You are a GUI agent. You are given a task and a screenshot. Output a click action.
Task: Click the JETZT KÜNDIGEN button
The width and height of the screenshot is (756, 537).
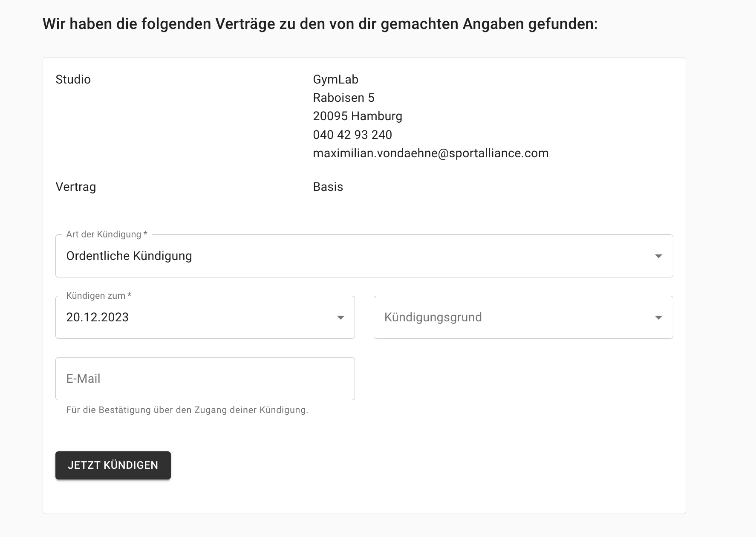pyautogui.click(x=113, y=465)
